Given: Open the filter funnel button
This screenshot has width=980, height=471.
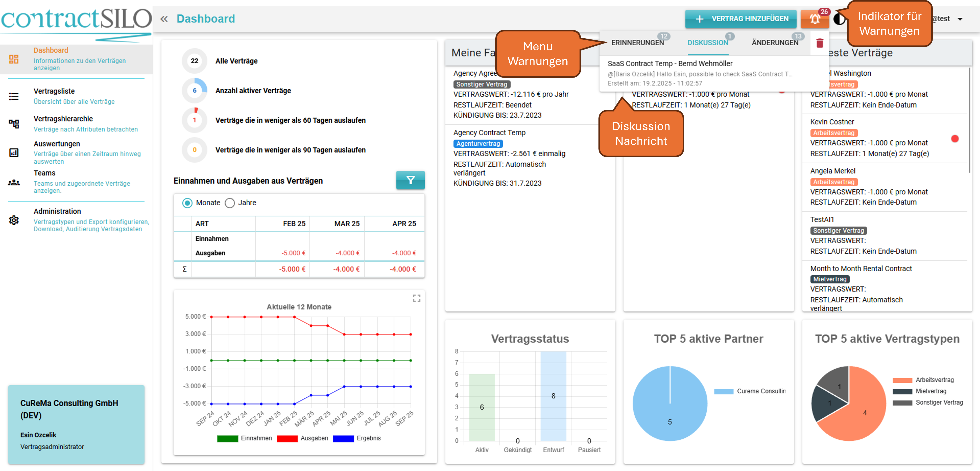Looking at the screenshot, I should (x=410, y=180).
